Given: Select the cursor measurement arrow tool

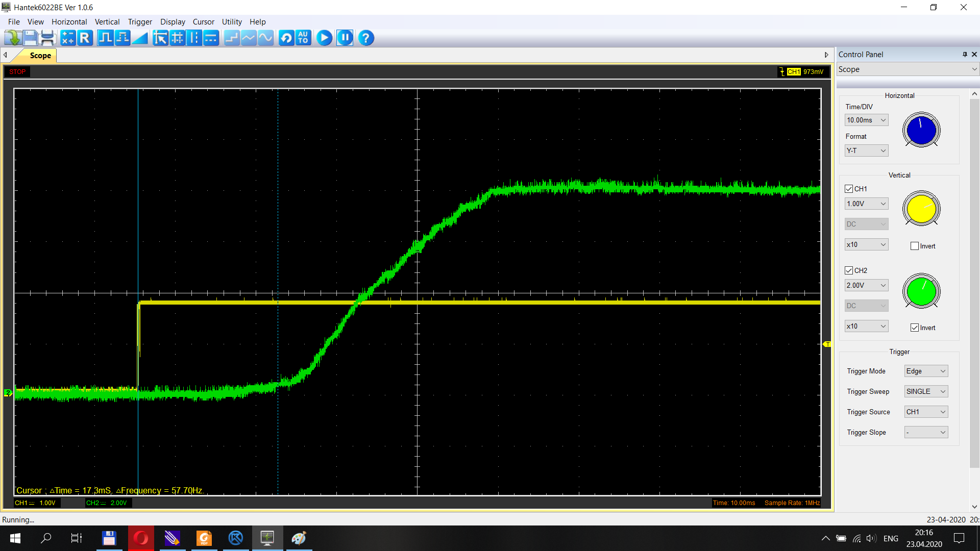Looking at the screenshot, I should click(x=160, y=38).
